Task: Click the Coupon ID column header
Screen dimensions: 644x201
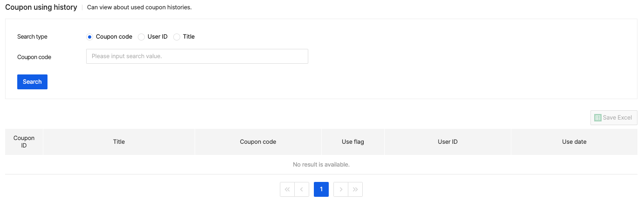Action: 24,142
